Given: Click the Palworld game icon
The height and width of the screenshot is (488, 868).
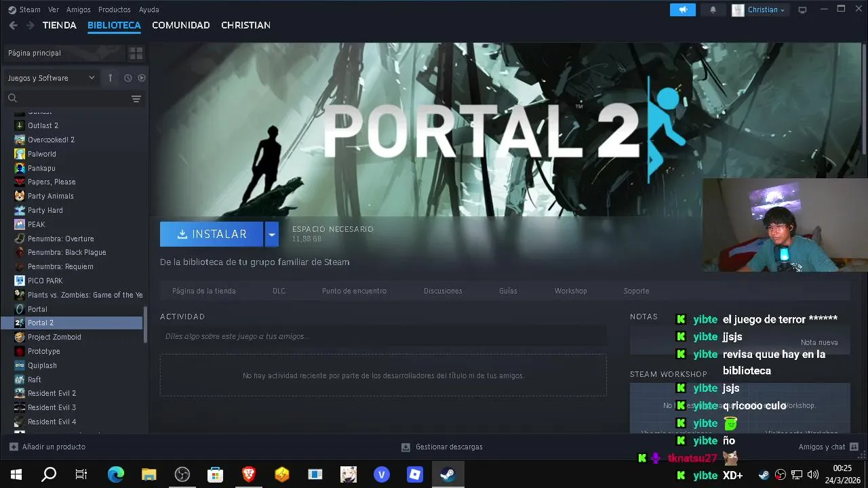Looking at the screenshot, I should (x=20, y=154).
